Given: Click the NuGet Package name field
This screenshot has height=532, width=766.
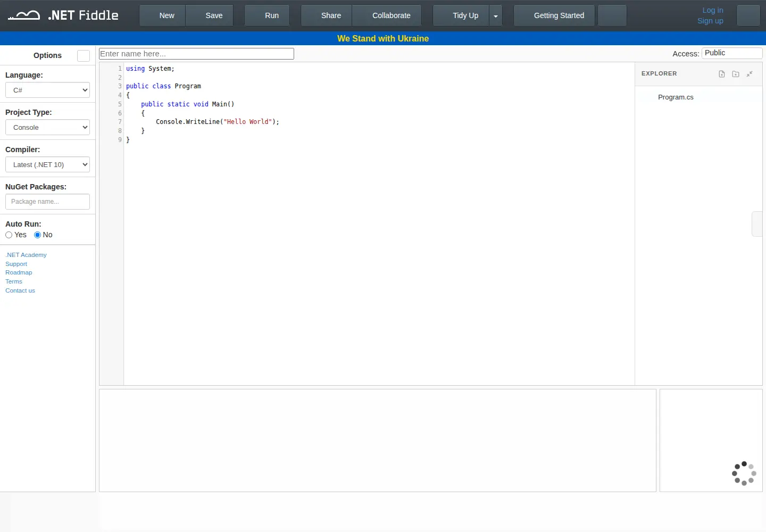Looking at the screenshot, I should (x=47, y=202).
